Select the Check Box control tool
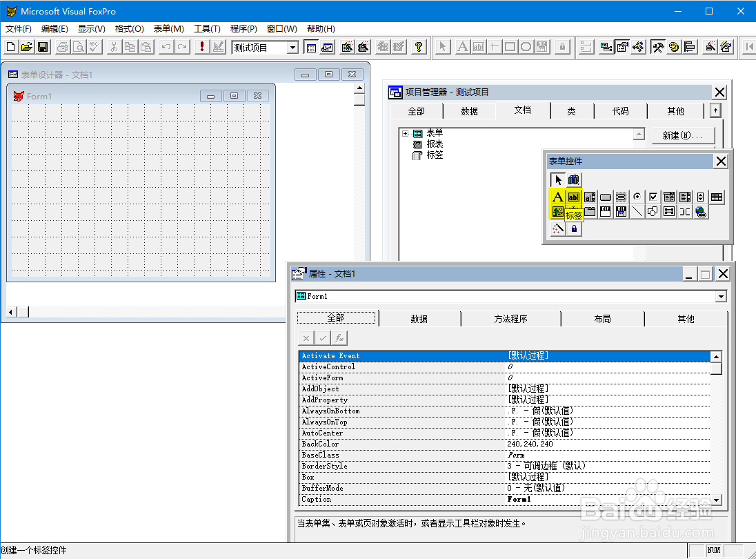Viewport: 756px width, 559px height. pos(653,197)
